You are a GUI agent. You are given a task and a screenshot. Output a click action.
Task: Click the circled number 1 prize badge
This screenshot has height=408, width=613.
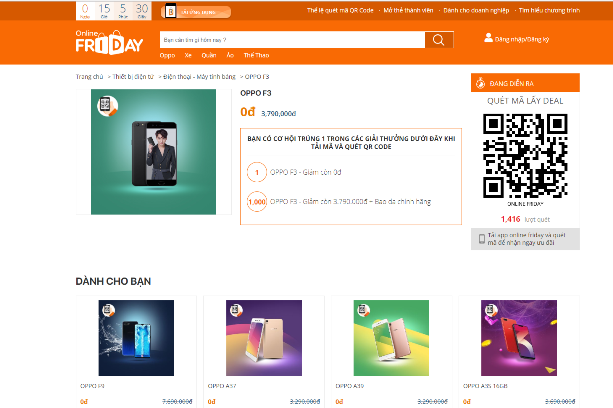pos(257,172)
